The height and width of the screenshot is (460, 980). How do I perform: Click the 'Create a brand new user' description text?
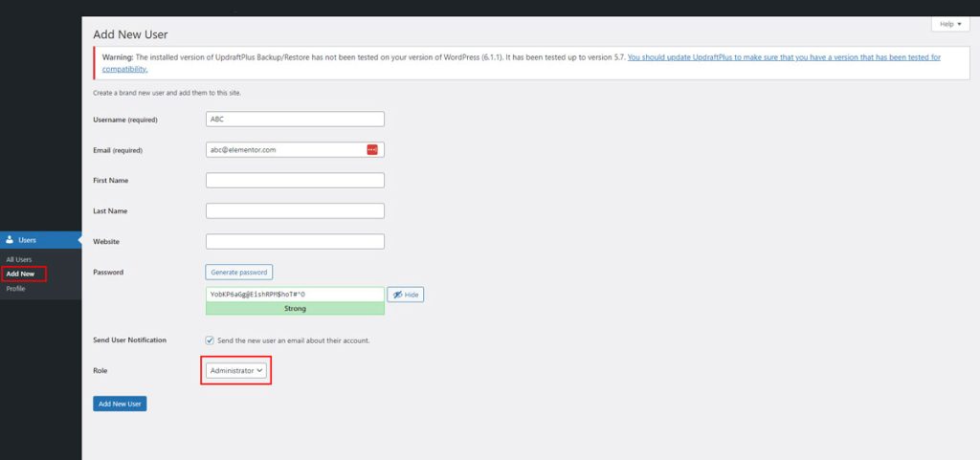point(167,93)
